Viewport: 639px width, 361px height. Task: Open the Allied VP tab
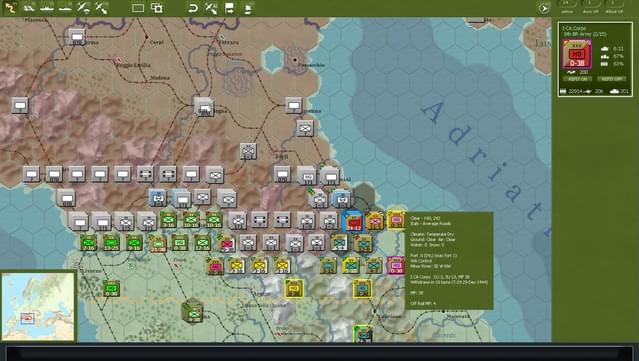point(614,8)
